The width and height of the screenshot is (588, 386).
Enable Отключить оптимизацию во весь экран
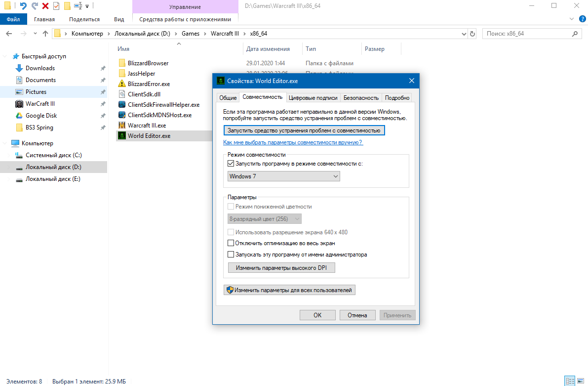click(x=231, y=243)
